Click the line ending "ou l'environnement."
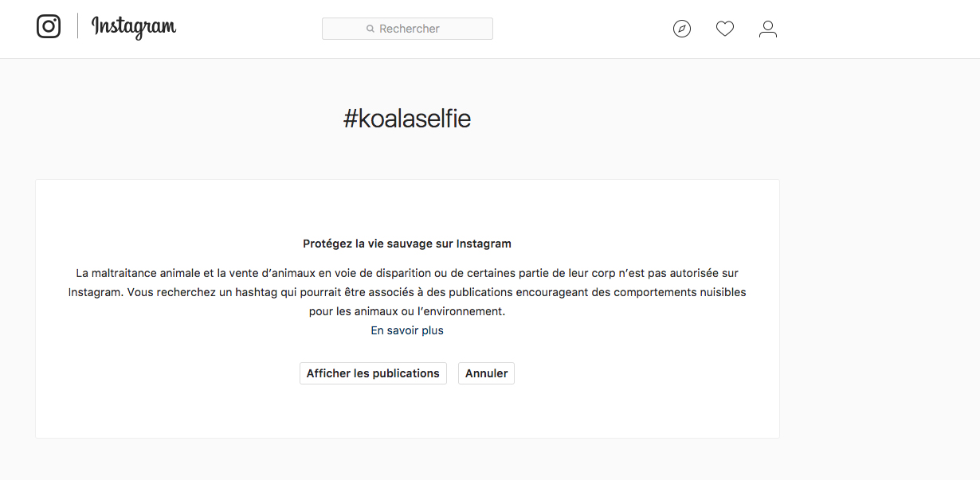Viewport: 980px width, 480px height. [407, 311]
